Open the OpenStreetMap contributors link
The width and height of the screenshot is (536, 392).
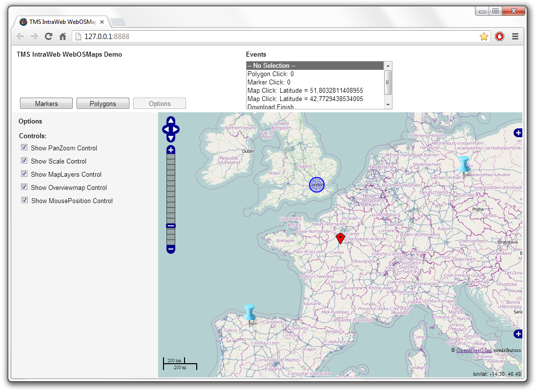point(474,351)
